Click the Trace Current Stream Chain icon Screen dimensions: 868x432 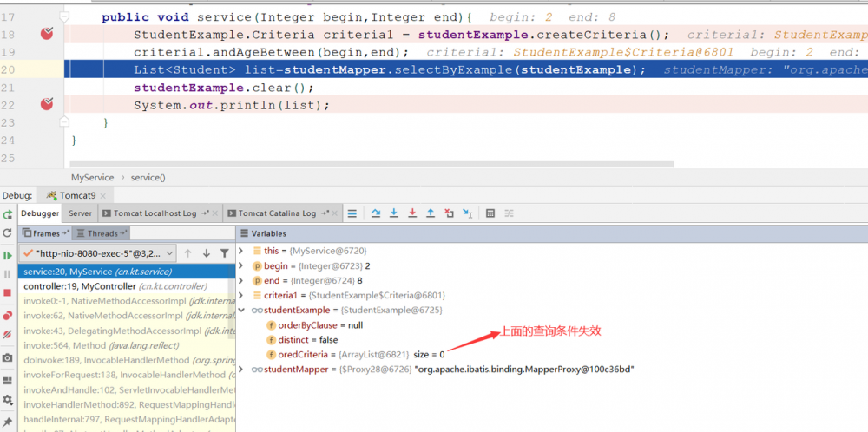[x=509, y=213]
